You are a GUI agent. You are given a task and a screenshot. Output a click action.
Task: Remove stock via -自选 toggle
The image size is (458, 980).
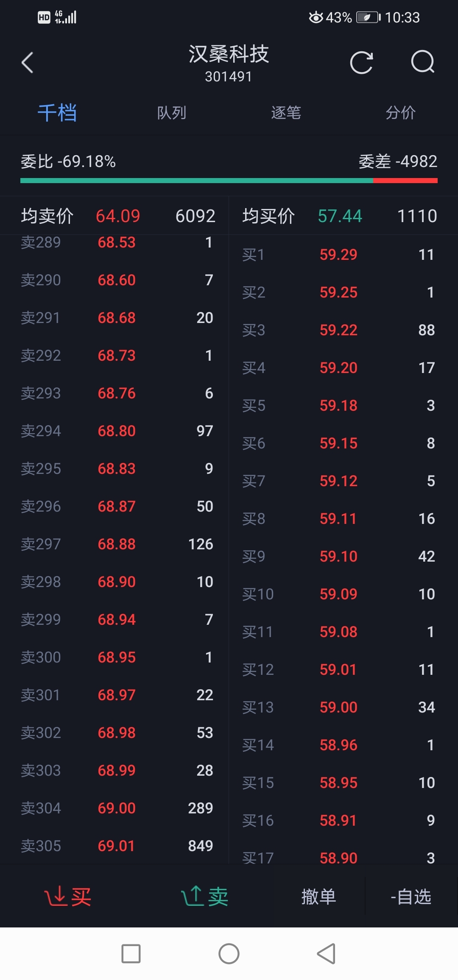pos(411,896)
